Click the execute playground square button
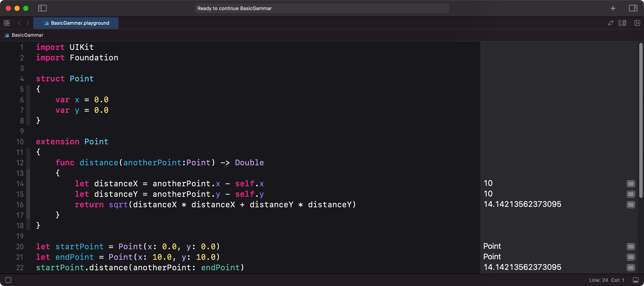 point(8,280)
